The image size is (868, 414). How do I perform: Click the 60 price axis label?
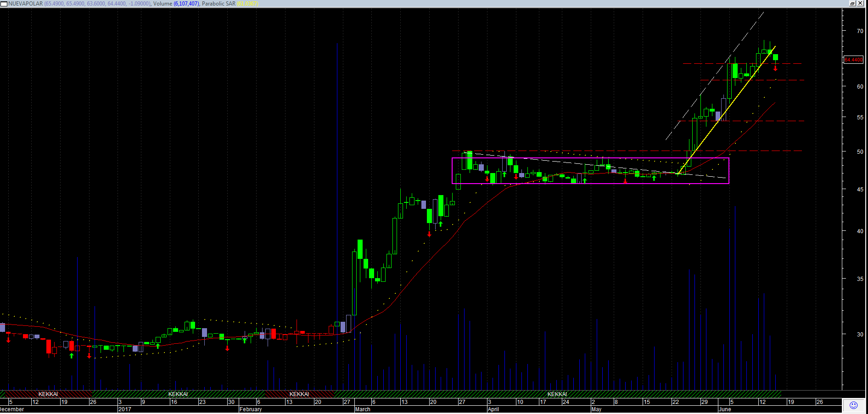tap(860, 86)
